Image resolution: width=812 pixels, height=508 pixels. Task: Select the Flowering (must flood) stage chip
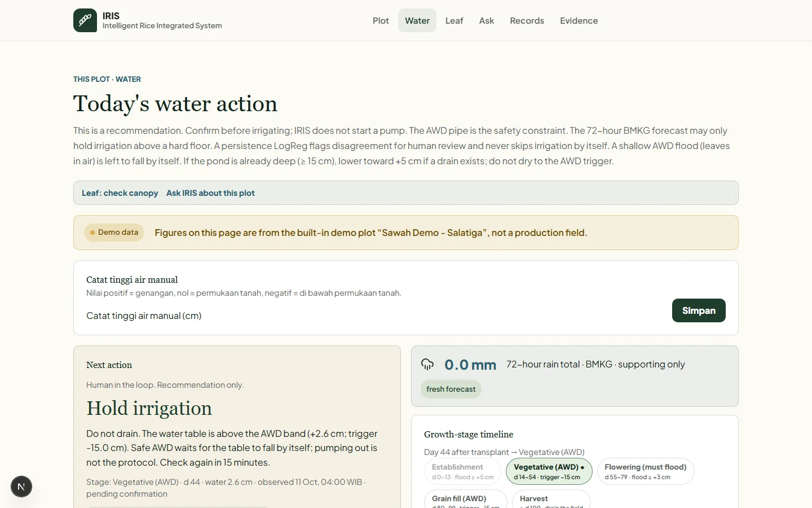(x=646, y=471)
